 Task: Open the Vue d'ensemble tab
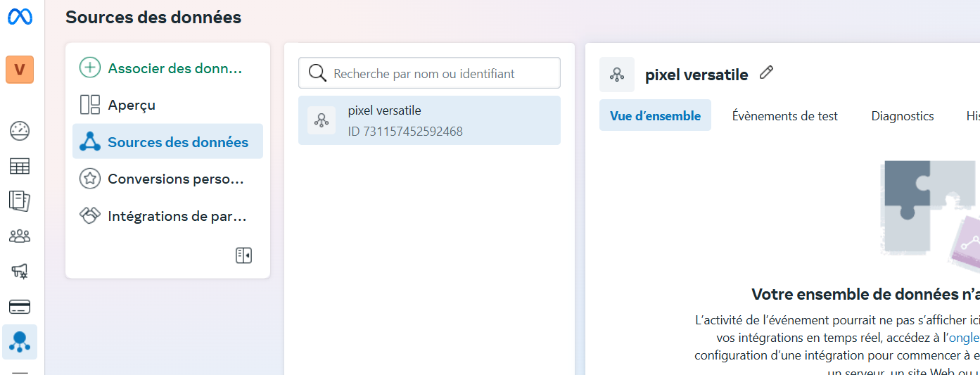[655, 115]
